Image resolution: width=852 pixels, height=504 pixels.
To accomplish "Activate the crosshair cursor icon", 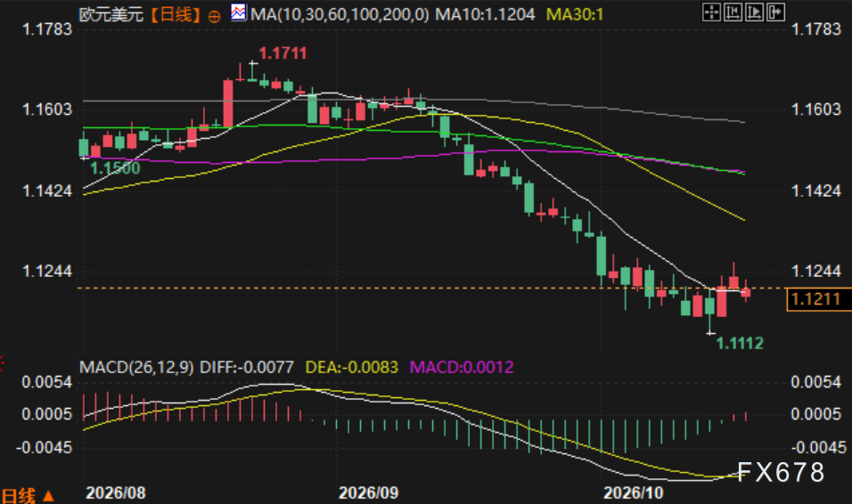I will (x=711, y=12).
